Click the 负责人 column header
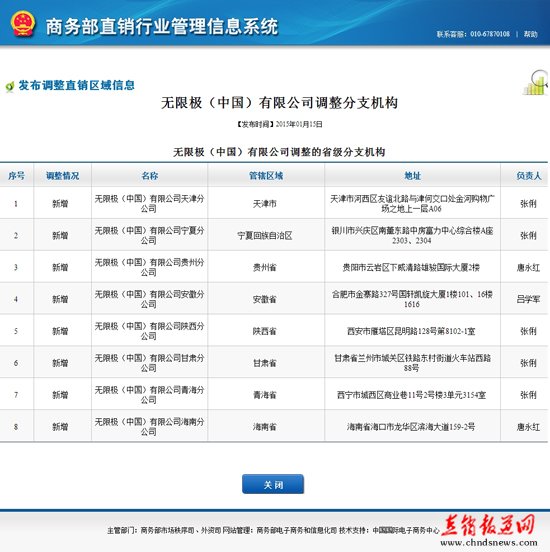The height and width of the screenshot is (552, 550). tap(528, 175)
